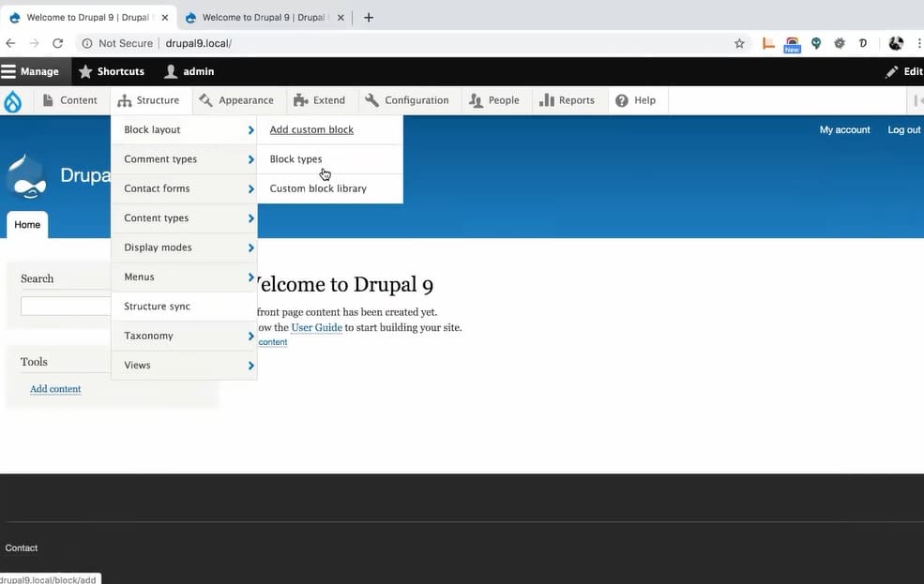Close the first Welcome to Drupal 9 tab
The height and width of the screenshot is (584, 924).
(x=165, y=18)
